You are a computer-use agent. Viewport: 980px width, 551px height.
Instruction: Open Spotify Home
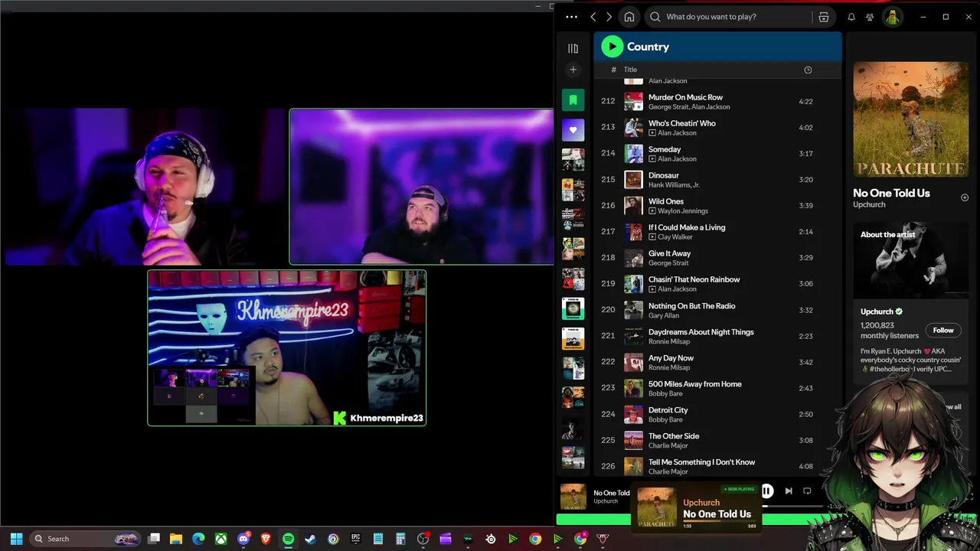pyautogui.click(x=629, y=17)
